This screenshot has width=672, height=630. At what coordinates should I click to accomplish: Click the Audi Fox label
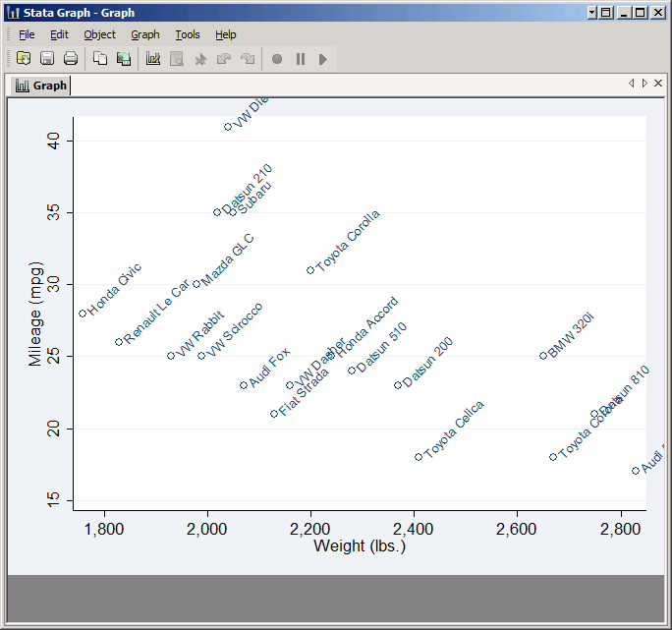[x=269, y=368]
